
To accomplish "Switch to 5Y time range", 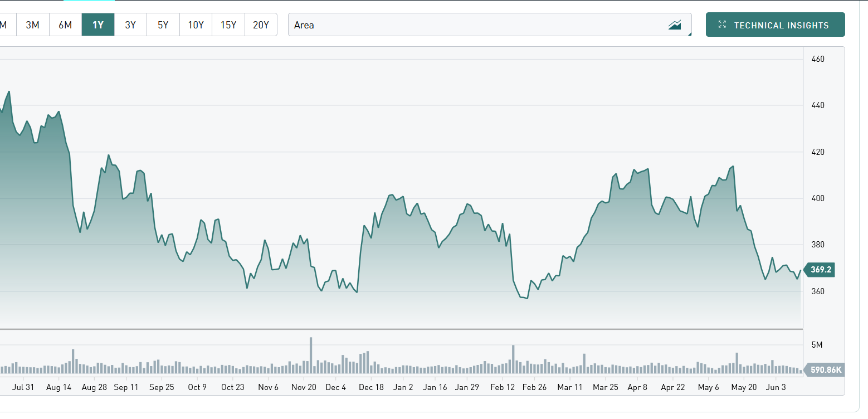I will (x=163, y=25).
